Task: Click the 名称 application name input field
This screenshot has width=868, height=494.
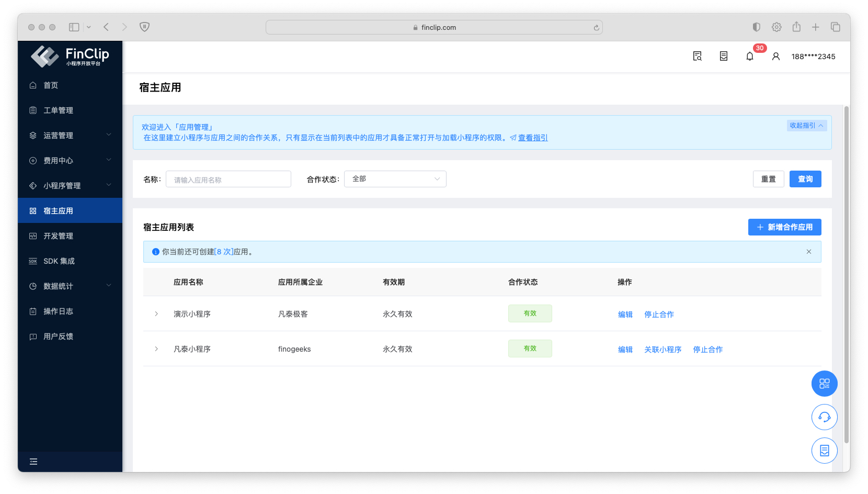Action: (x=228, y=179)
